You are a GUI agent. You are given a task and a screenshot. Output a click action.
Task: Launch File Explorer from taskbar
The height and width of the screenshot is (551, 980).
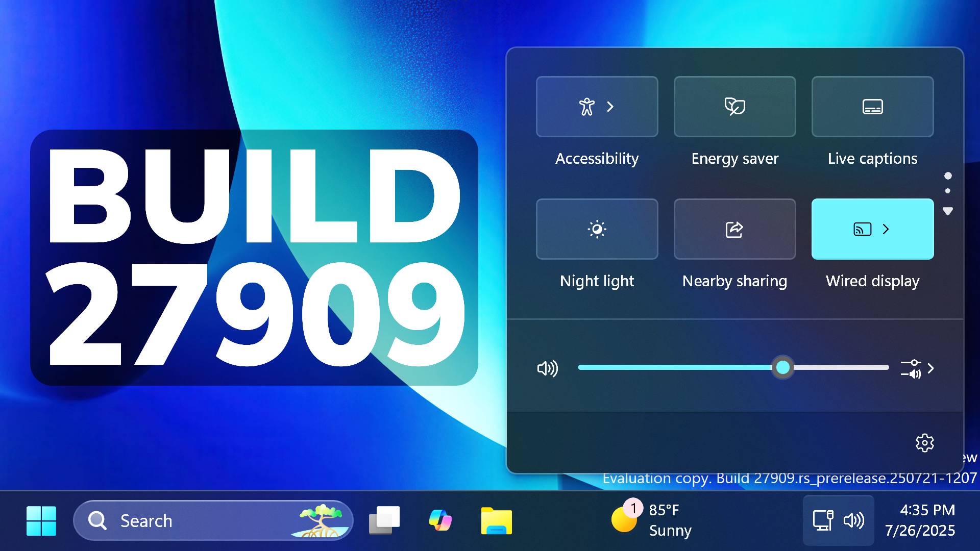[x=496, y=520]
